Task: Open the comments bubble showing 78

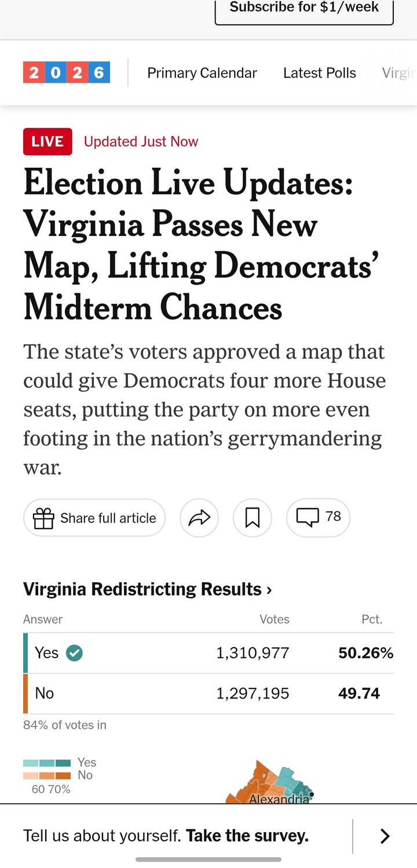Action: click(318, 517)
